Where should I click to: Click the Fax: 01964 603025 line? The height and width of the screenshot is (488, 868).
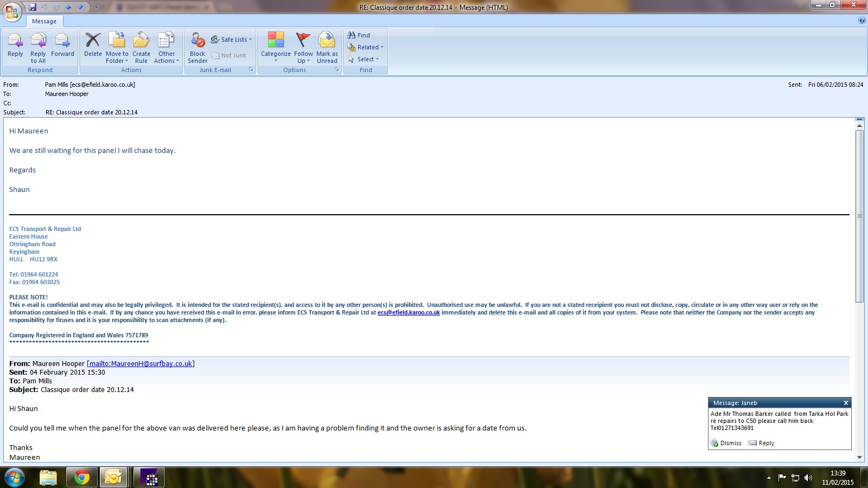pos(35,282)
